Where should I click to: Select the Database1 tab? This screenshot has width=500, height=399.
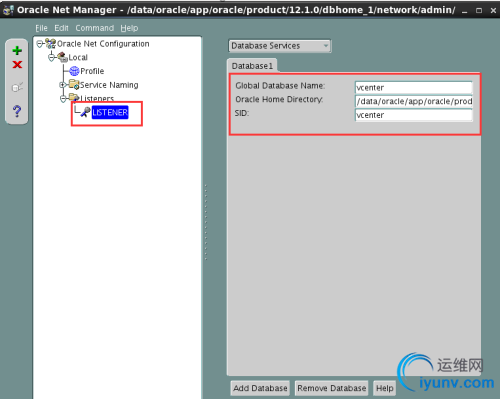pyautogui.click(x=252, y=66)
